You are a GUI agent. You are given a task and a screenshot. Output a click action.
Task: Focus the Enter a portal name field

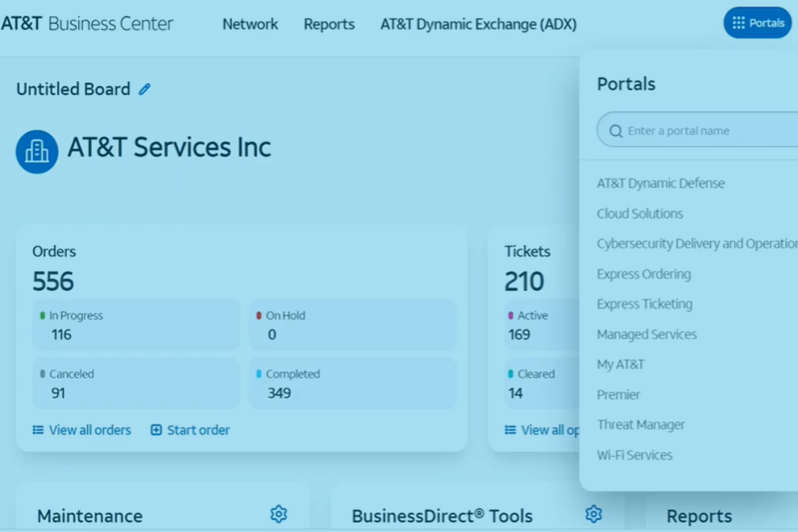click(698, 130)
